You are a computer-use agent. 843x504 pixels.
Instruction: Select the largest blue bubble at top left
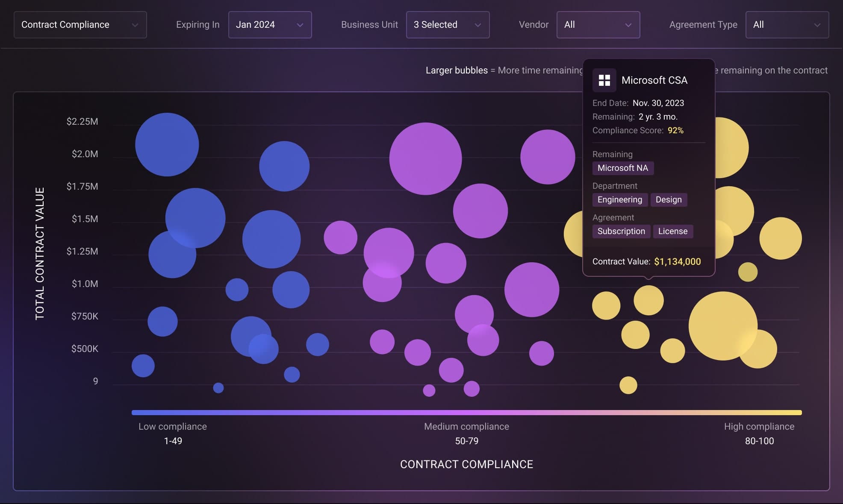coord(167,144)
